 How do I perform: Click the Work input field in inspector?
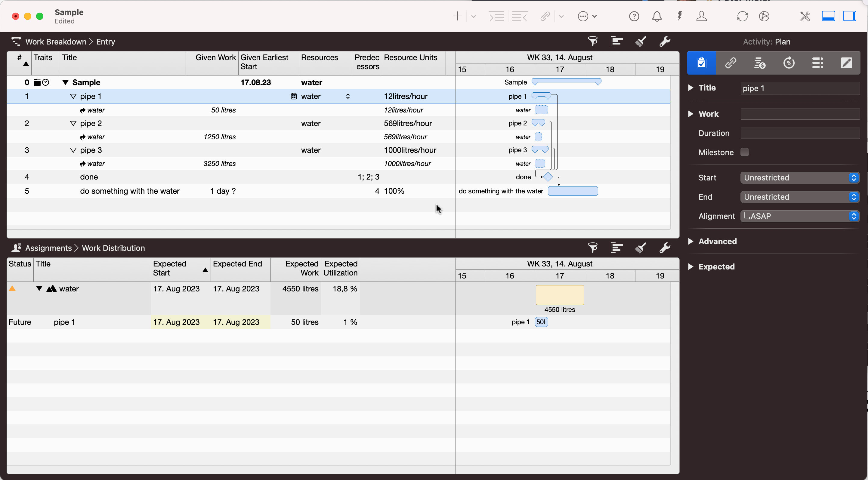pos(800,114)
